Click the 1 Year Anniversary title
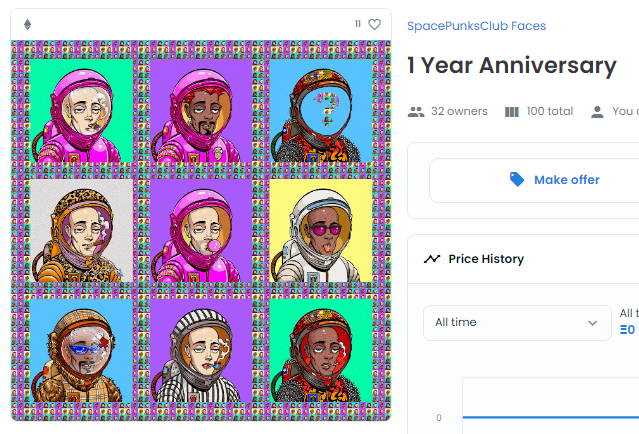639x434 pixels. [x=512, y=65]
